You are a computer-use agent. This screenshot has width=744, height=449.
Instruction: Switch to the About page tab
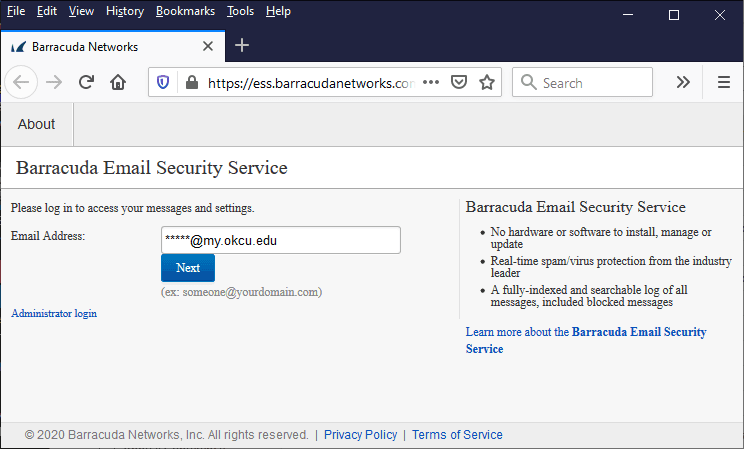click(x=37, y=124)
